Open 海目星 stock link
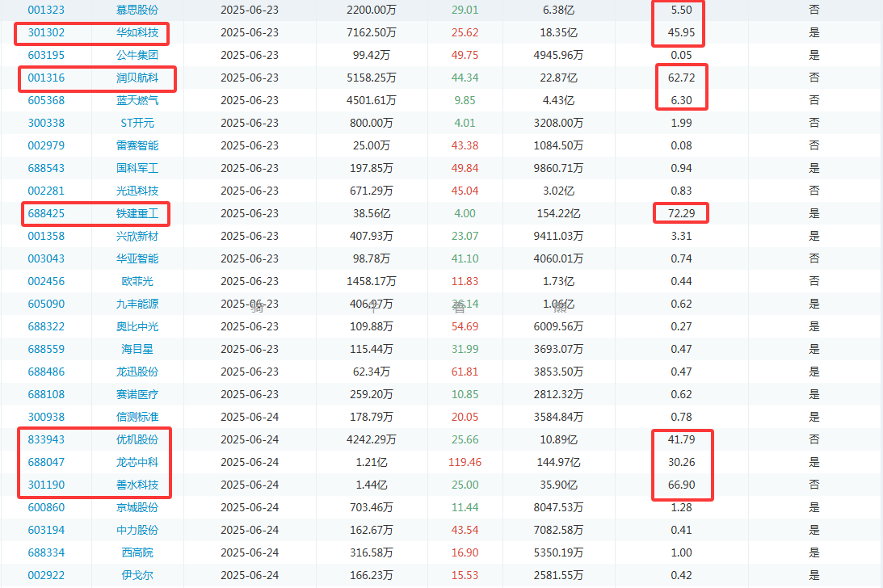Viewport: 883px width, 588px height. 137,349
